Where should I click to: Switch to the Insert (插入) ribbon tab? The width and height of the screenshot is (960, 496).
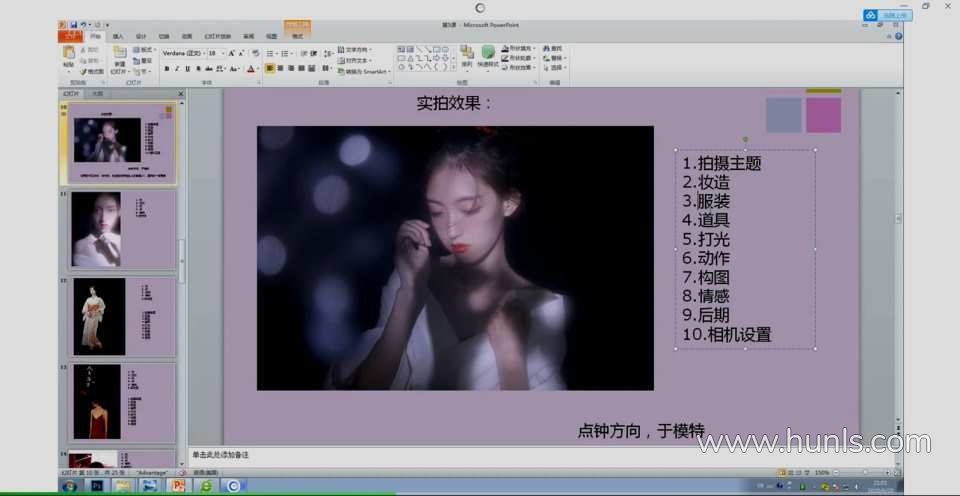click(118, 37)
